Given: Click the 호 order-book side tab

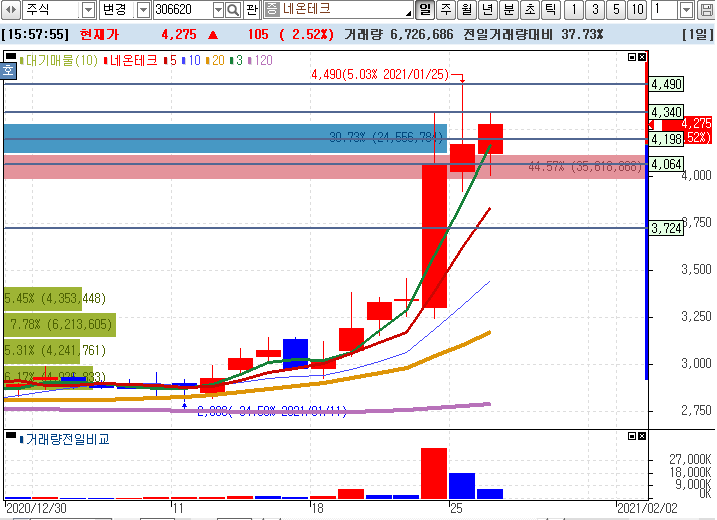Looking at the screenshot, I should pos(8,70).
